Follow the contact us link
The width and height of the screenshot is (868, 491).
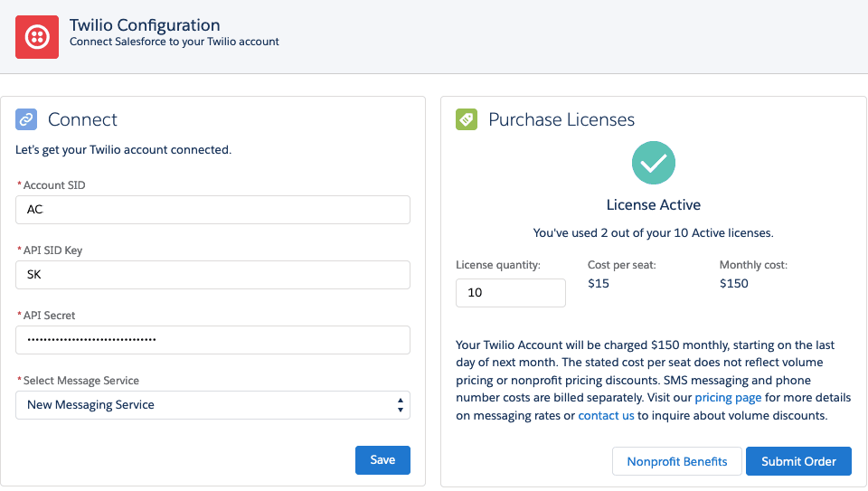click(x=606, y=415)
